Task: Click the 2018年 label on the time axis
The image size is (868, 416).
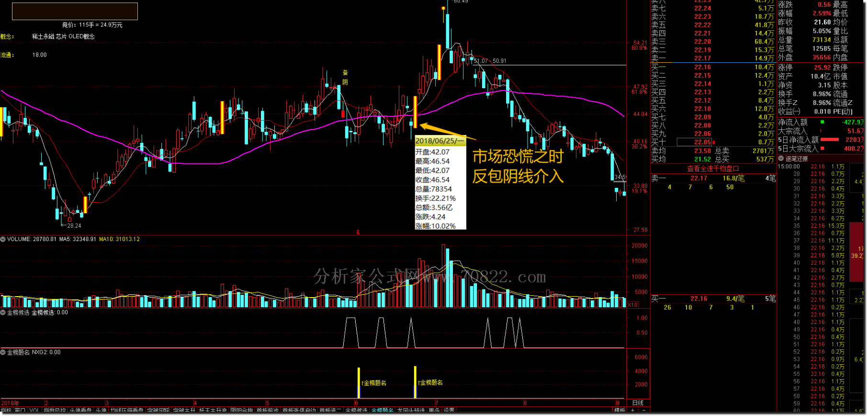Action: click(x=10, y=403)
